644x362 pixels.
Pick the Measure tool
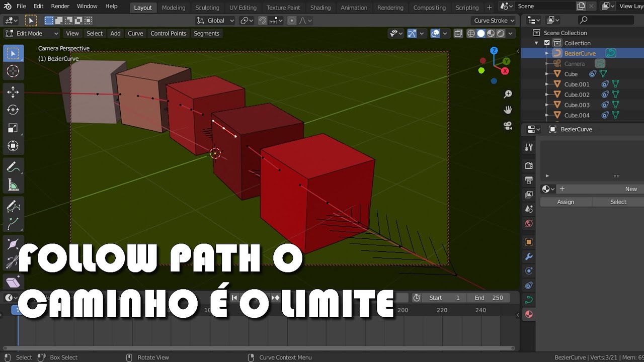click(13, 186)
